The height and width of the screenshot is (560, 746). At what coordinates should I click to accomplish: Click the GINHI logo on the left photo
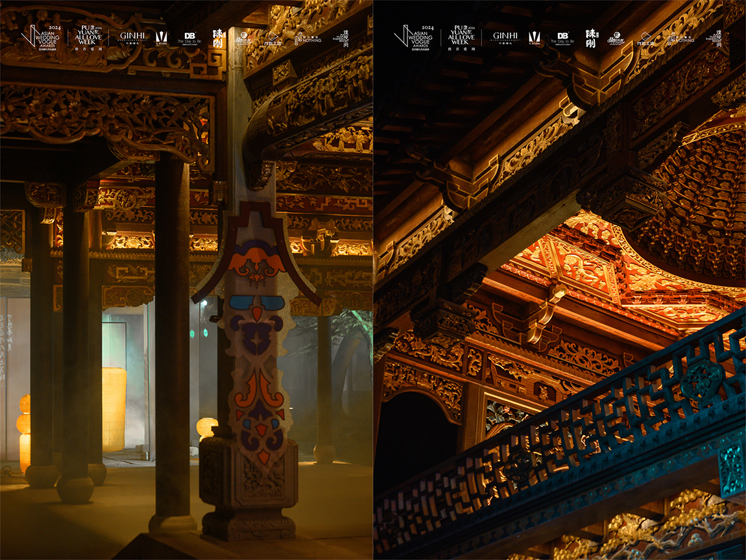(132, 38)
